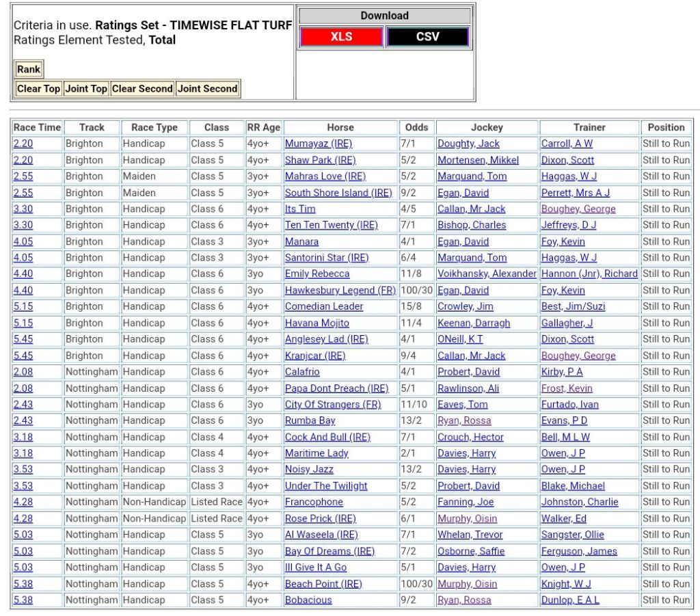View jockey Voikhansky, Alexander
Screen dimensions: 700x616
point(487,274)
